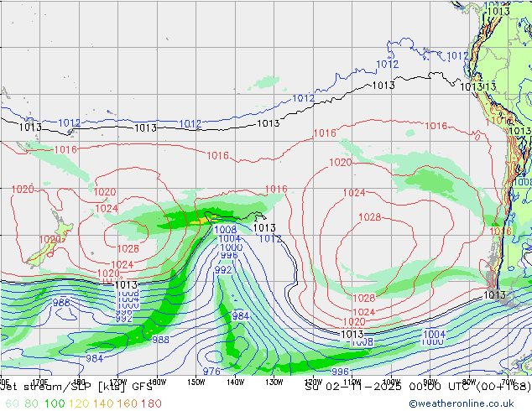Select the 60 kts legend value
Image resolution: width=532 pixels, height=411 pixels.
pos(13,403)
